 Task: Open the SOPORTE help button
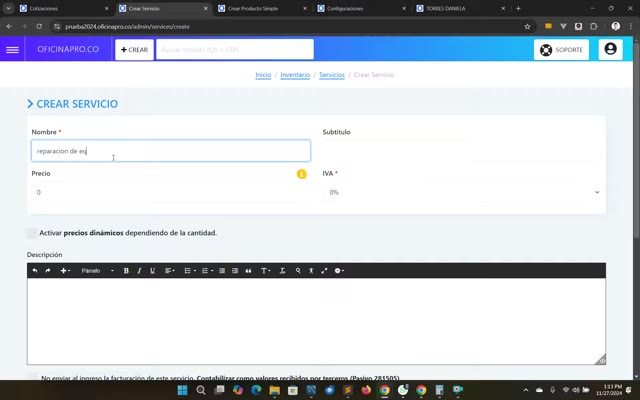pos(561,50)
